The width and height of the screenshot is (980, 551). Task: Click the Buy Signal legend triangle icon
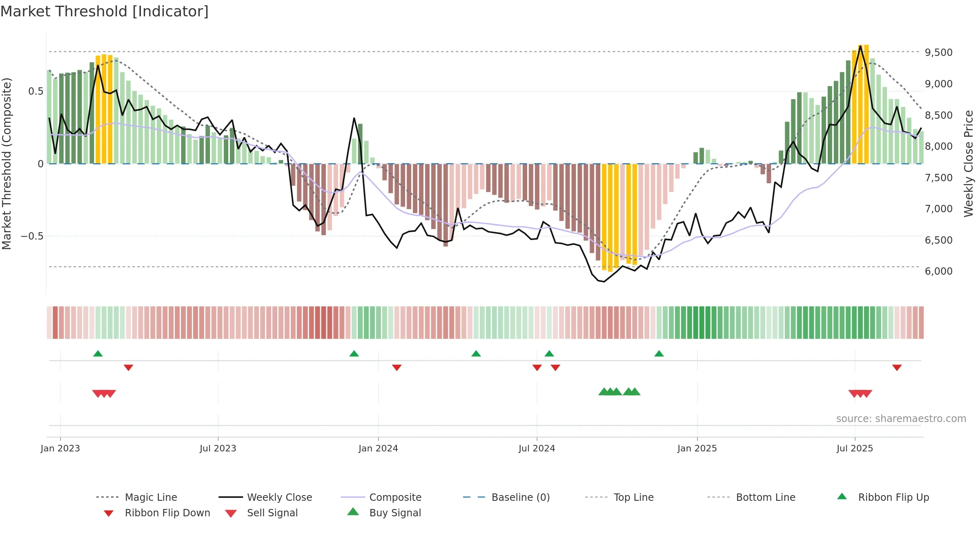click(x=353, y=512)
